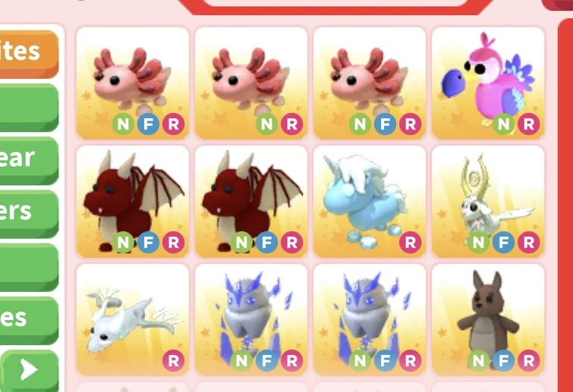573x392 pixels.
Task: Open the green tab ending in 'es'
Action: [x=29, y=321]
